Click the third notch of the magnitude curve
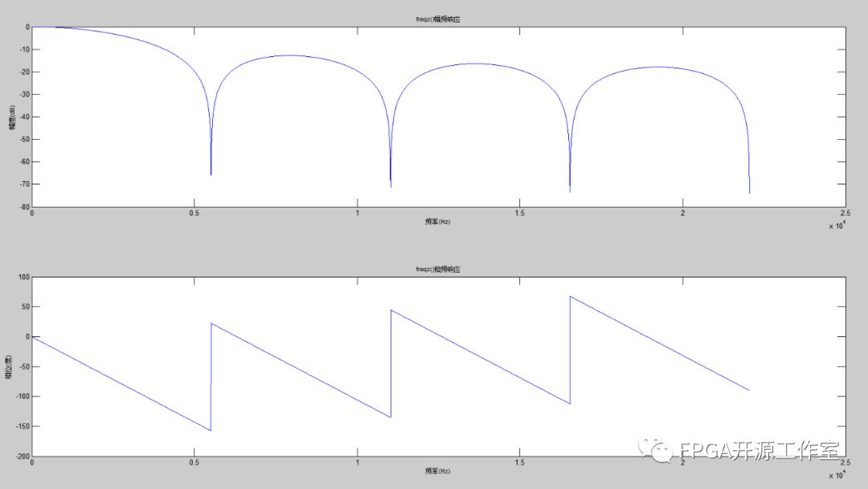This screenshot has height=489, width=868. pos(570,190)
